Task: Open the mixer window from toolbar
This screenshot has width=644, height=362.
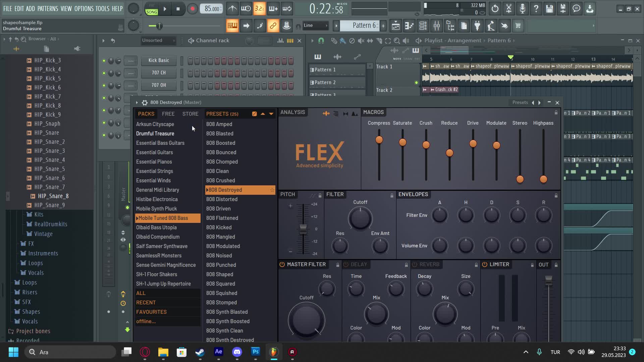Action: coord(437,26)
